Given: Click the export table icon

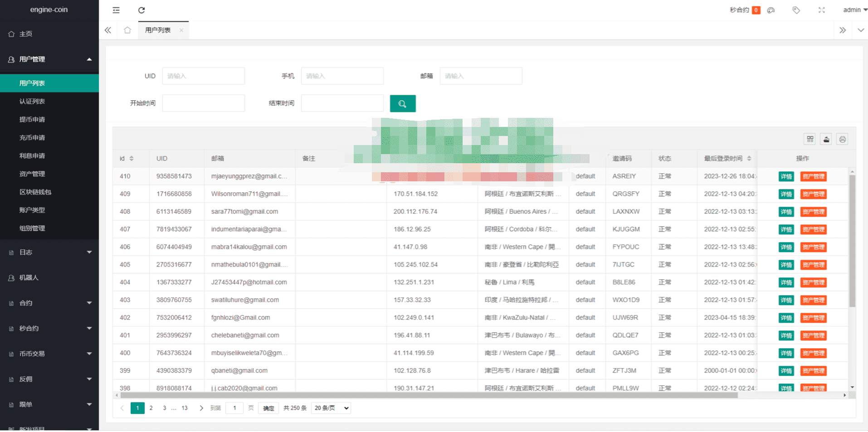Looking at the screenshot, I should [826, 139].
